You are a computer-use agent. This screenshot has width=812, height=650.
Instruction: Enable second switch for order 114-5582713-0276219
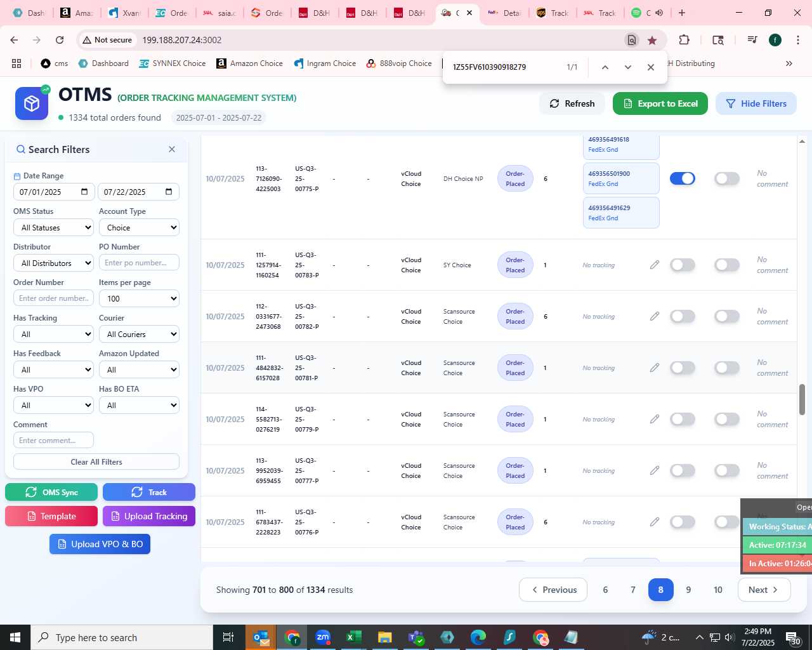727,419
